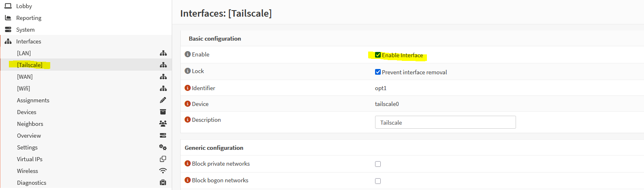Click the Neighbors people icon

[163, 124]
